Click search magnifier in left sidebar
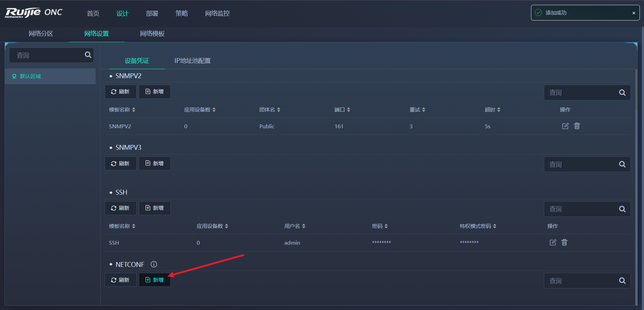This screenshot has height=310, width=644. [88, 55]
